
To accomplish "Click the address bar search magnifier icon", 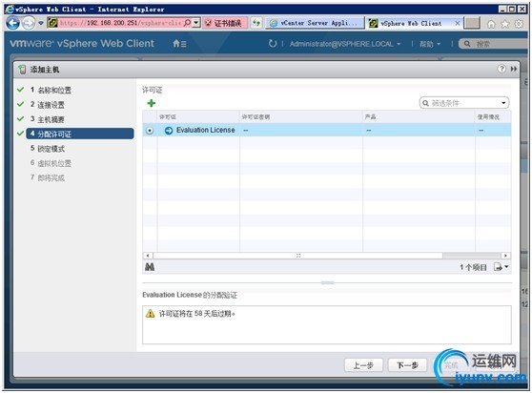I will 187,23.
